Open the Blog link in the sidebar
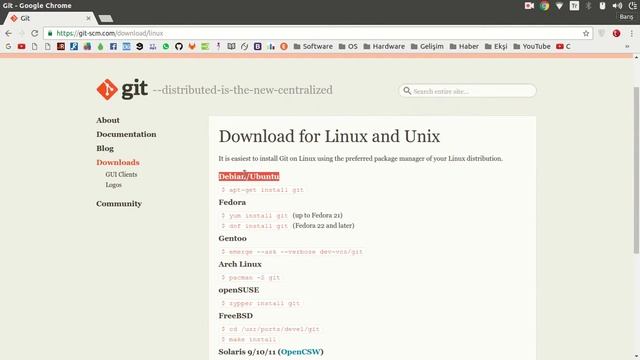640x360 pixels. 105,149
